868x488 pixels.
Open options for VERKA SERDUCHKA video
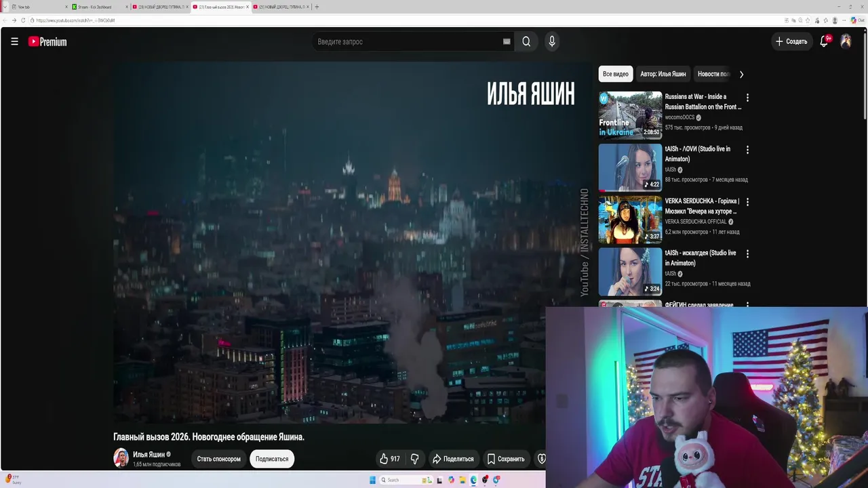pyautogui.click(x=747, y=202)
